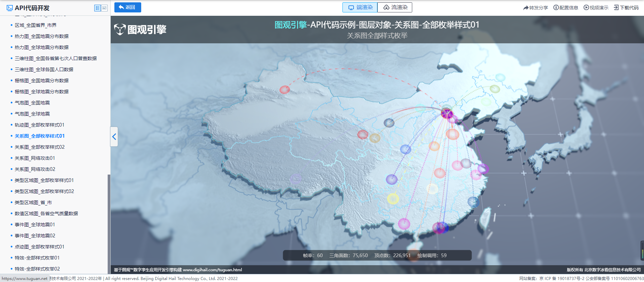This screenshot has width=644, height=282.
Task: Open 关系图_网络攻击01 example
Action: point(35,158)
